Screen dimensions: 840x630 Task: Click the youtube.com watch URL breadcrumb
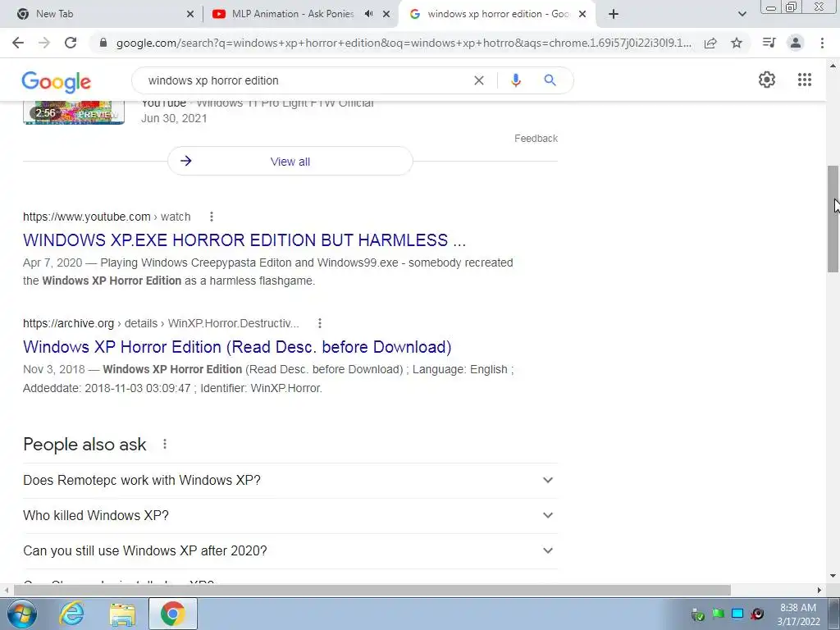(x=107, y=217)
